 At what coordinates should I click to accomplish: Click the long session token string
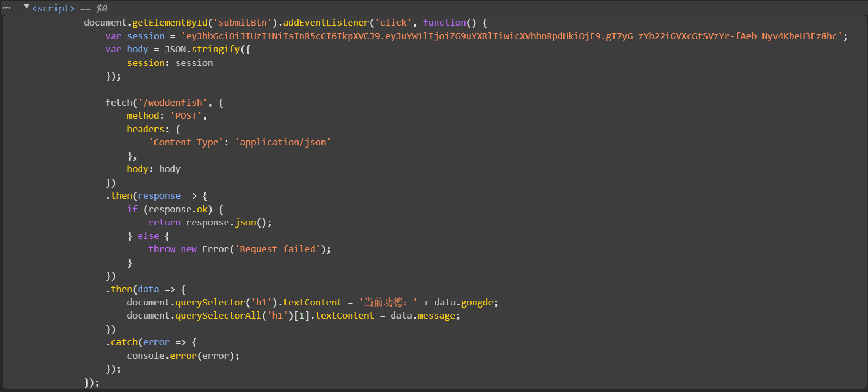511,36
